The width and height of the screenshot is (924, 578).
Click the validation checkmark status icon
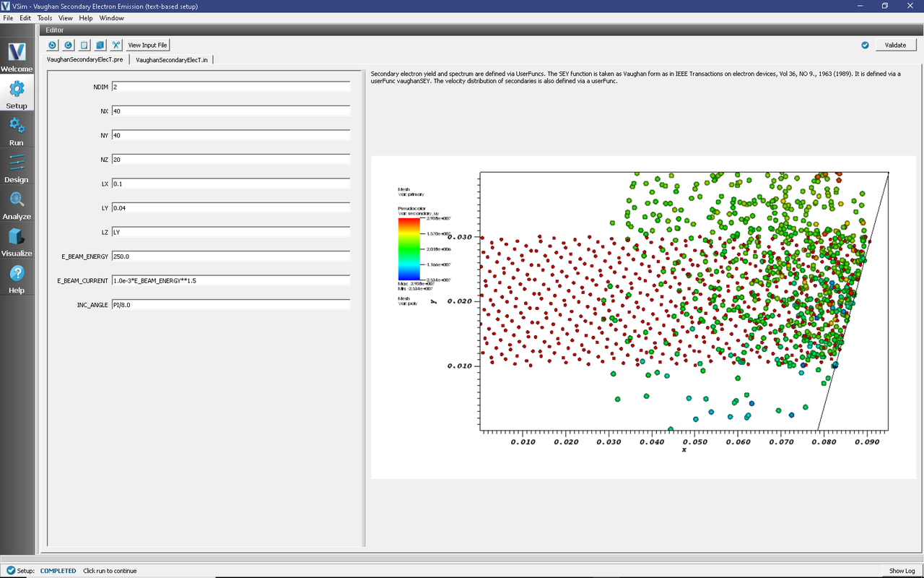pyautogui.click(x=865, y=45)
